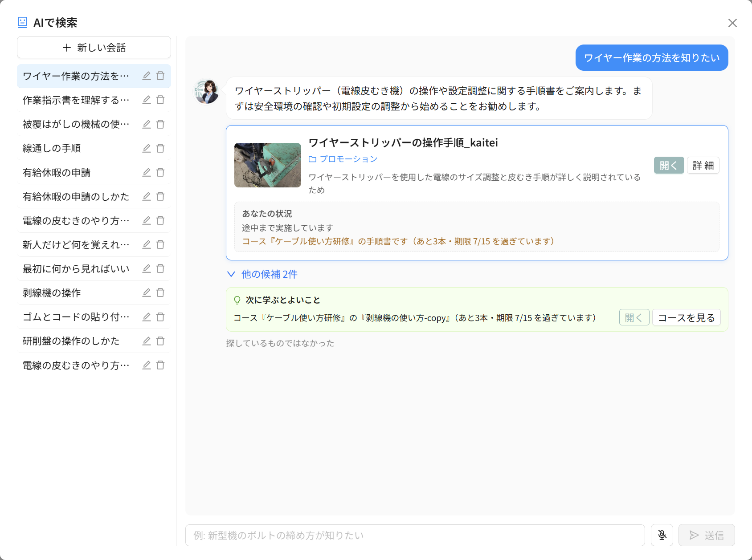Screen dimensions: 752x560
Task: Delete the 作業指示書を理解する conversation
Action: pos(160,100)
